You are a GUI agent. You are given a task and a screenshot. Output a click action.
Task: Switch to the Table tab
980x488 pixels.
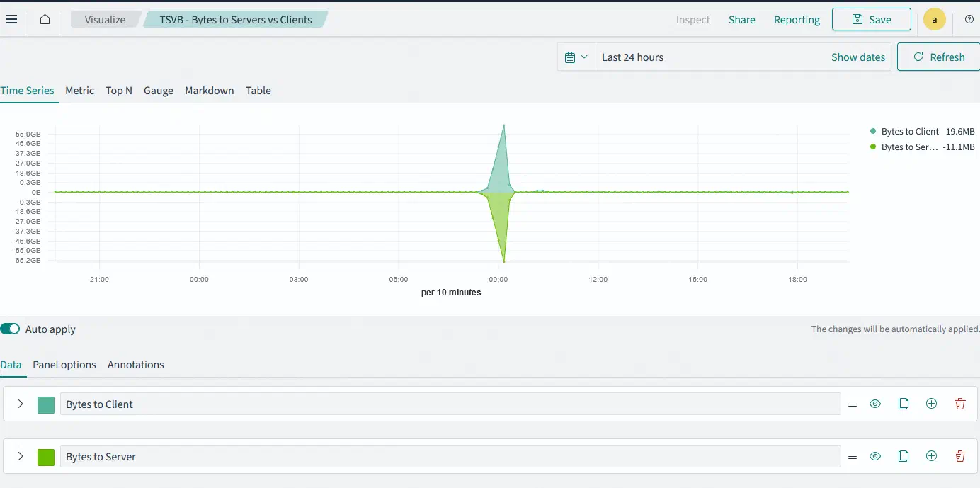tap(258, 91)
